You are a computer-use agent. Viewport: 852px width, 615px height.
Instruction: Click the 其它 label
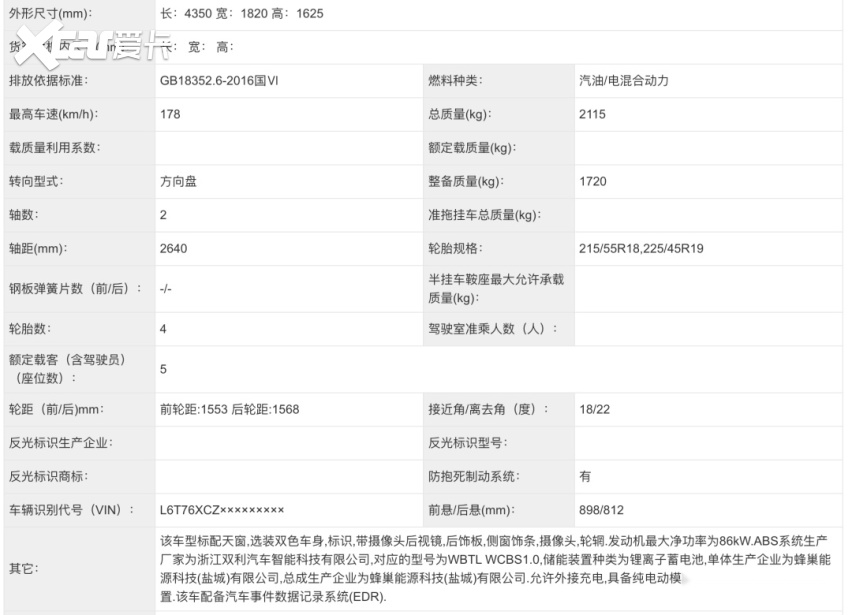pos(24,569)
